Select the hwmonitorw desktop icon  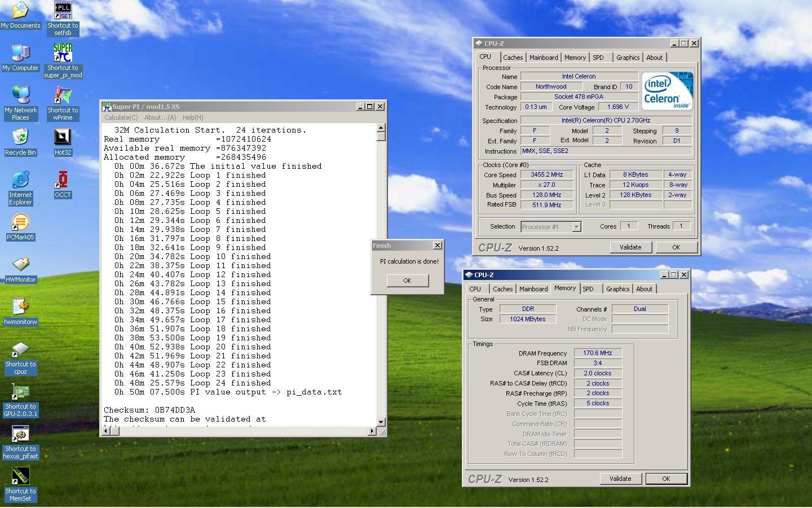(20, 312)
